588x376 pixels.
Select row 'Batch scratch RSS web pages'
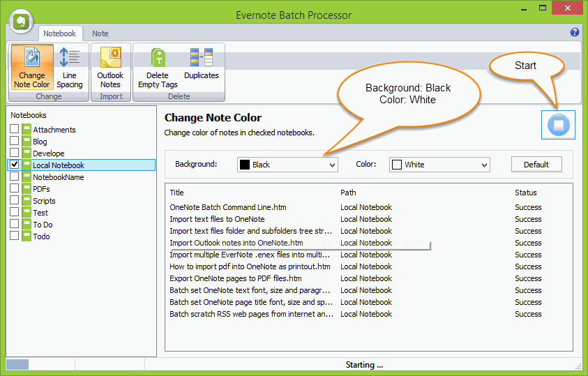tap(368, 314)
